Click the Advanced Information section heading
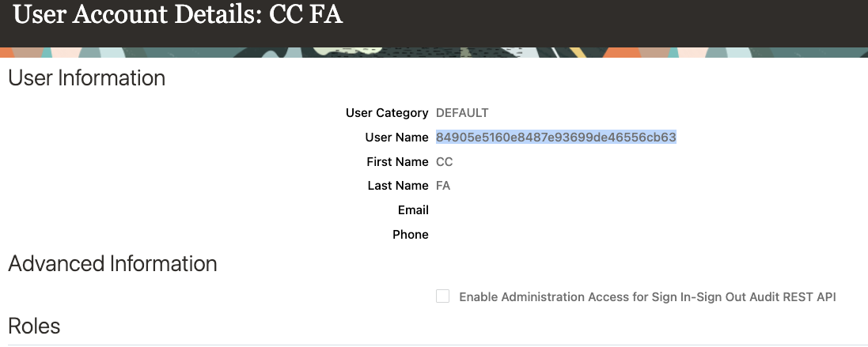This screenshot has width=868, height=347. click(x=112, y=263)
